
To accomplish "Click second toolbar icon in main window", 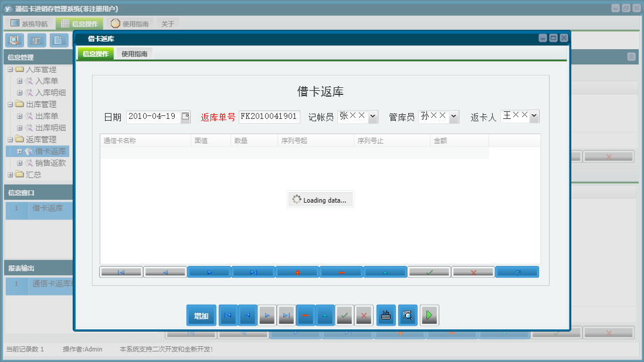I will click(x=36, y=40).
